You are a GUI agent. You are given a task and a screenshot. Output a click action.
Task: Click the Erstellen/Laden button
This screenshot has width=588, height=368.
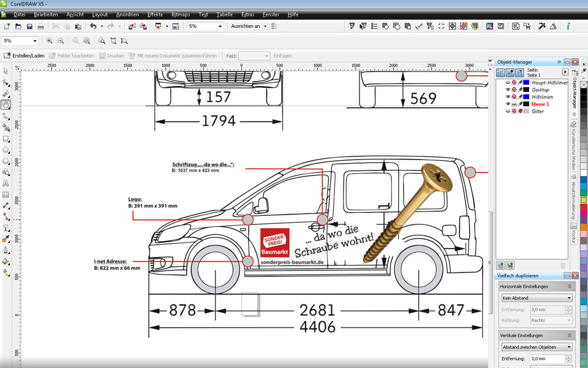24,56
